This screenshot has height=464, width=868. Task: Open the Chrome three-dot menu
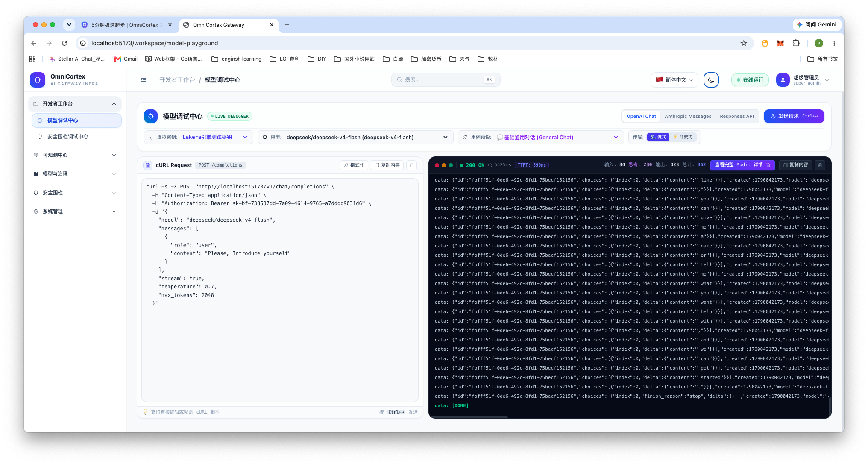834,43
